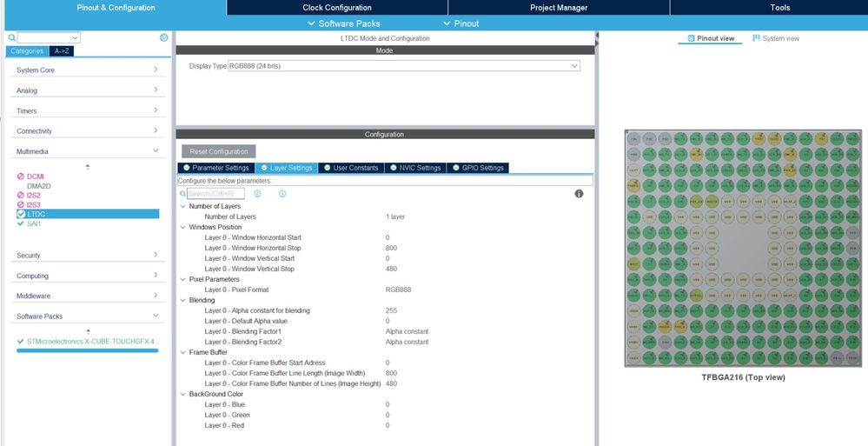Expand the Computing category
Viewport: 868px width, 446px height.
88,276
